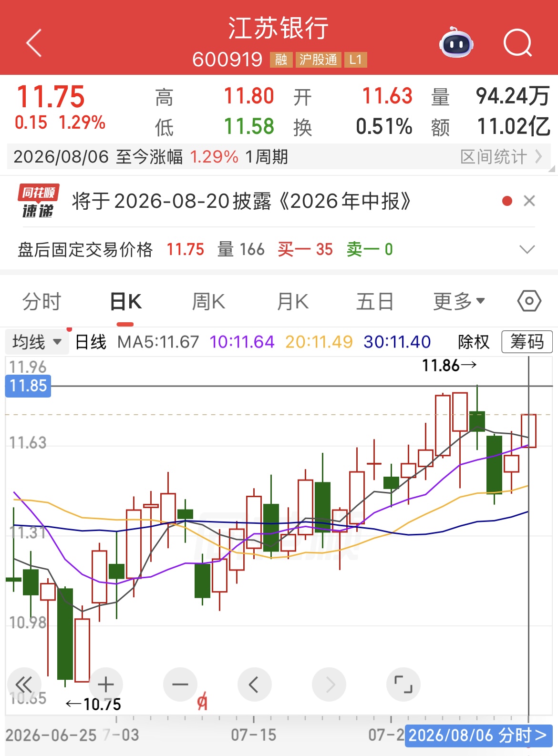Tap the volume value 94.24万
The height and width of the screenshot is (756, 558).
[513, 96]
